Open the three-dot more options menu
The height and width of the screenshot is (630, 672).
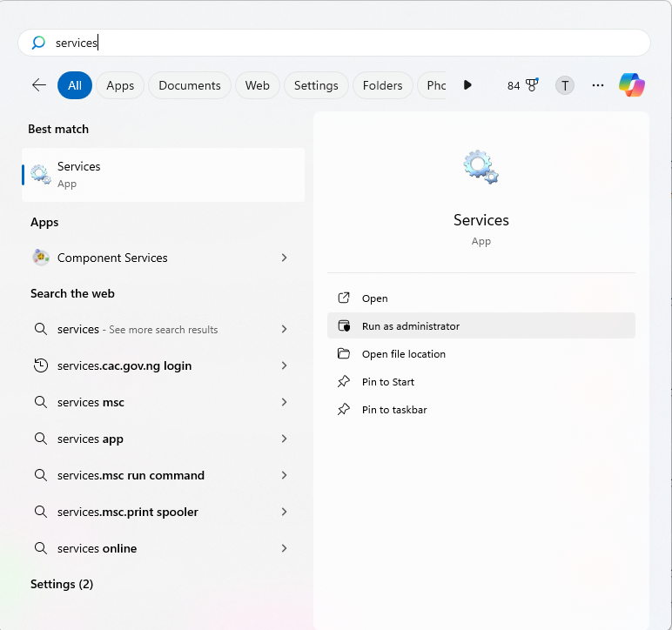tap(598, 85)
